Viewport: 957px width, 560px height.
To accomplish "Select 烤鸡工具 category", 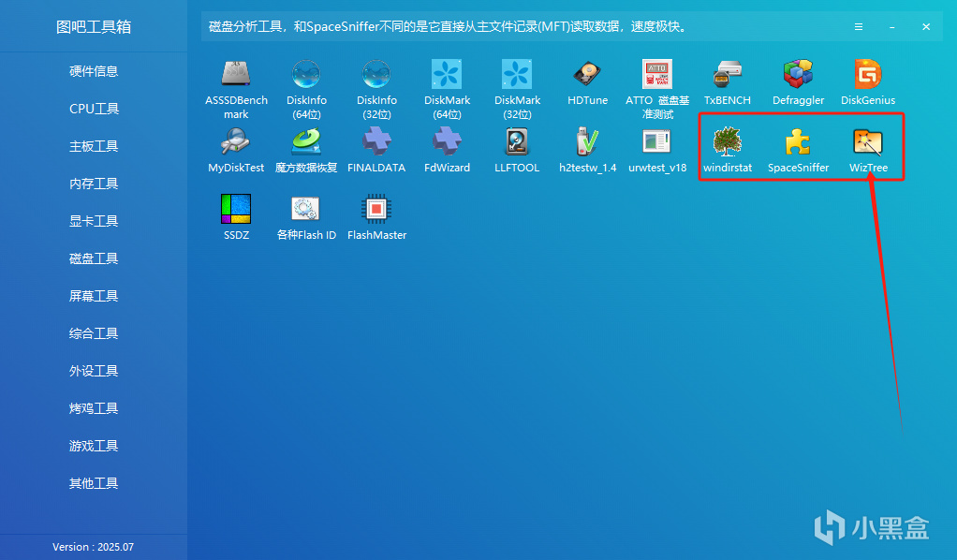I will coord(94,408).
